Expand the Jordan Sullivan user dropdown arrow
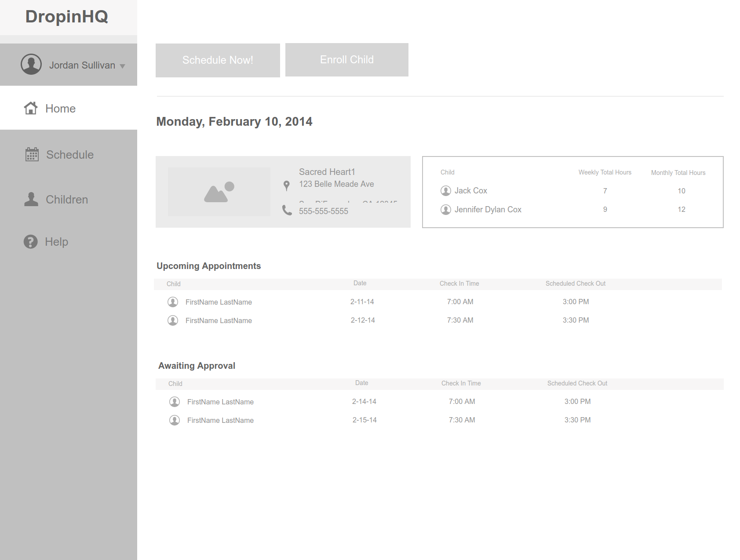 coord(123,66)
